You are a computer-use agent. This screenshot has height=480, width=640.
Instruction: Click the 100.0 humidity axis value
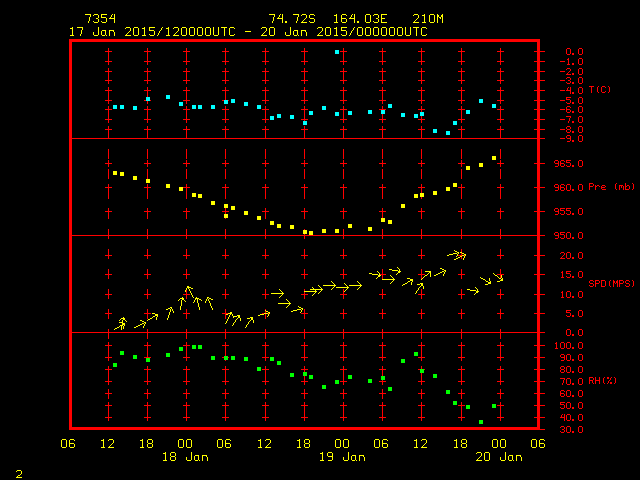(569, 346)
